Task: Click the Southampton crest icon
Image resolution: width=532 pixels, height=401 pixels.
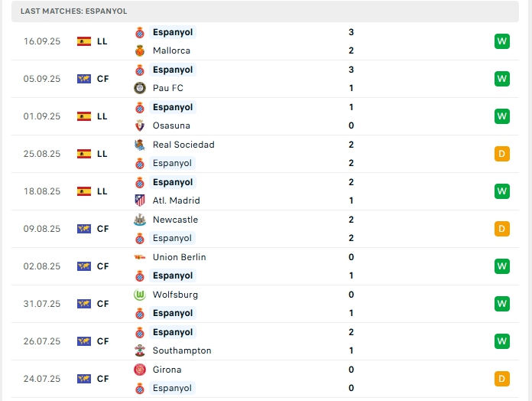Action: (x=140, y=350)
